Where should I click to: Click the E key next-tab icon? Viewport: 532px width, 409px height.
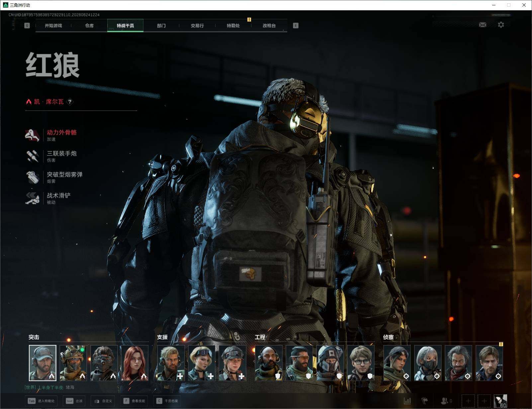coord(296,26)
